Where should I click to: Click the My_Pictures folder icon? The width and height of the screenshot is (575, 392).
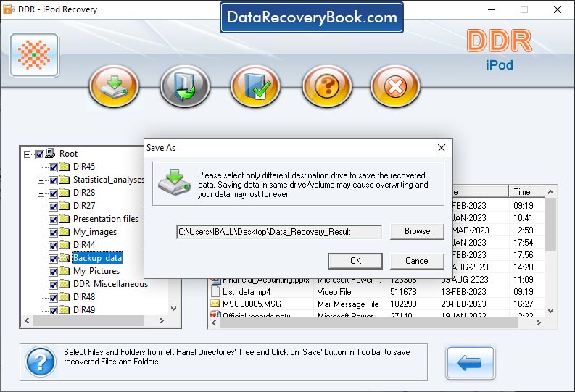(x=65, y=271)
